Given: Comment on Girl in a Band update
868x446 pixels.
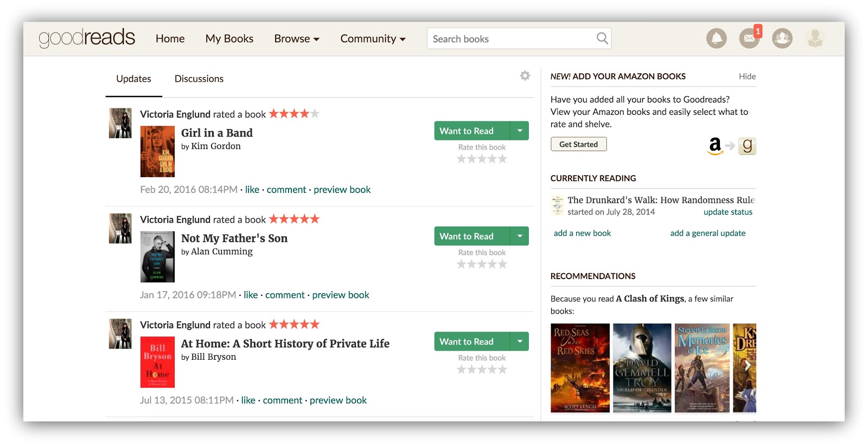Looking at the screenshot, I should click(x=286, y=190).
